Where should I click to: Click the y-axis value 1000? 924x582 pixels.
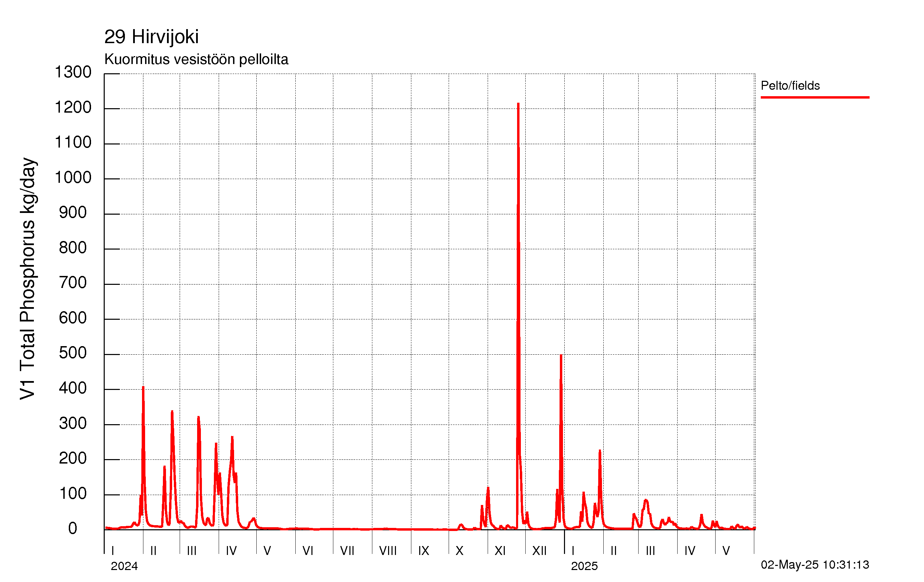[73, 177]
